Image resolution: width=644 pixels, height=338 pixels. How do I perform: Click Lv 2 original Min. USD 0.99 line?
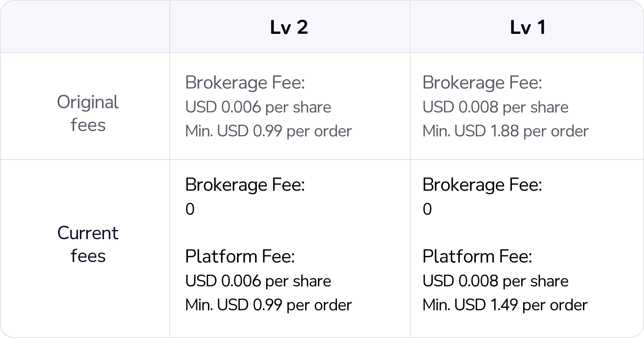[268, 131]
